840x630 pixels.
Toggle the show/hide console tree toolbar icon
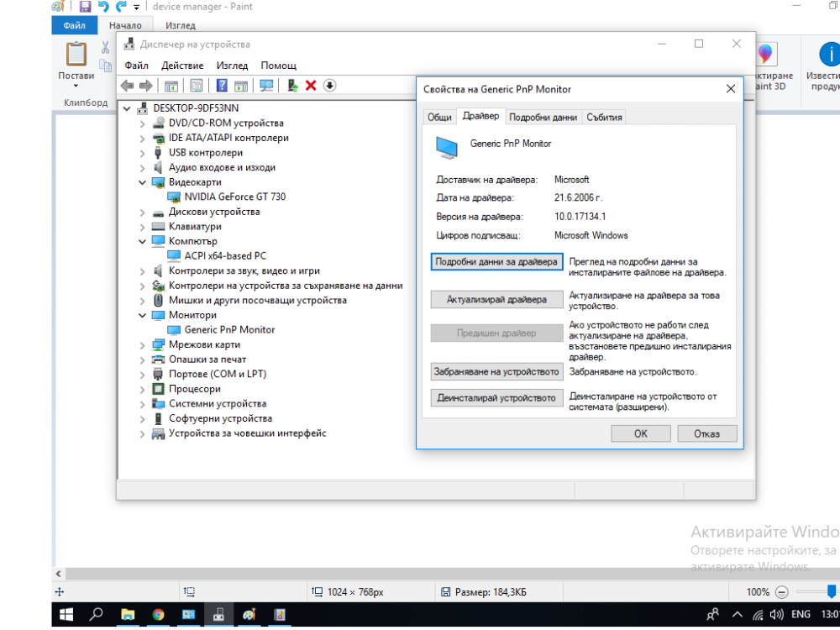(171, 86)
